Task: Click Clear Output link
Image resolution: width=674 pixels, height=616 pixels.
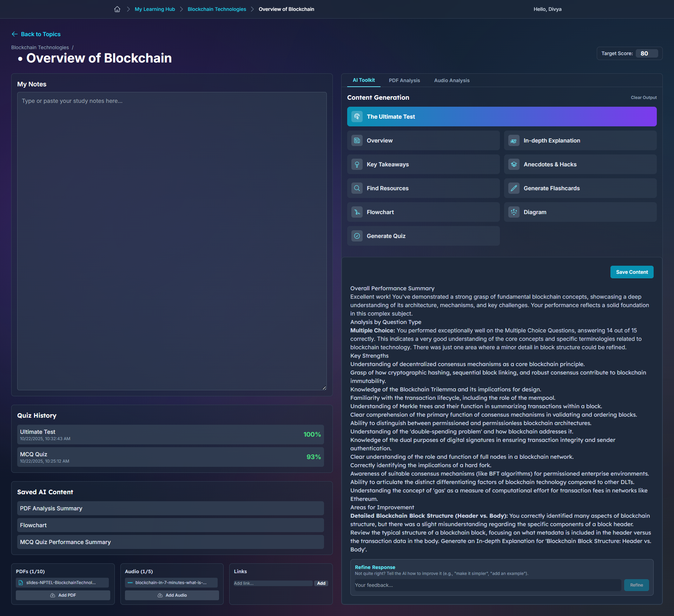Action: [x=643, y=98]
